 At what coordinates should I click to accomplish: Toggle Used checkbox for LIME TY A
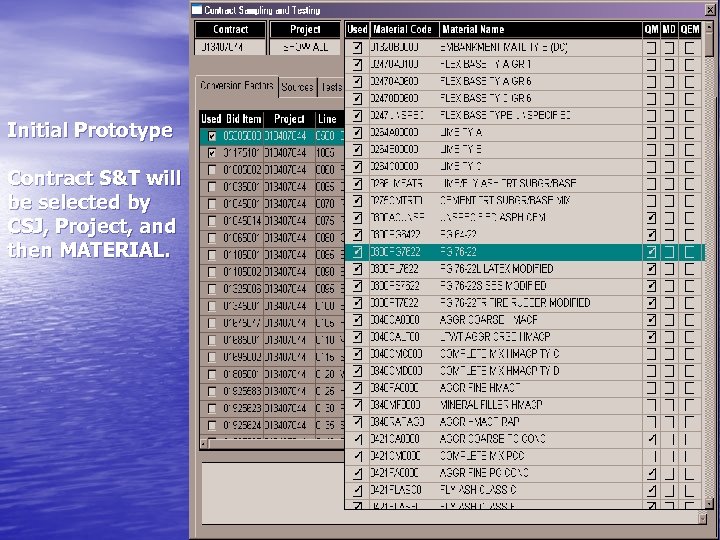click(357, 132)
